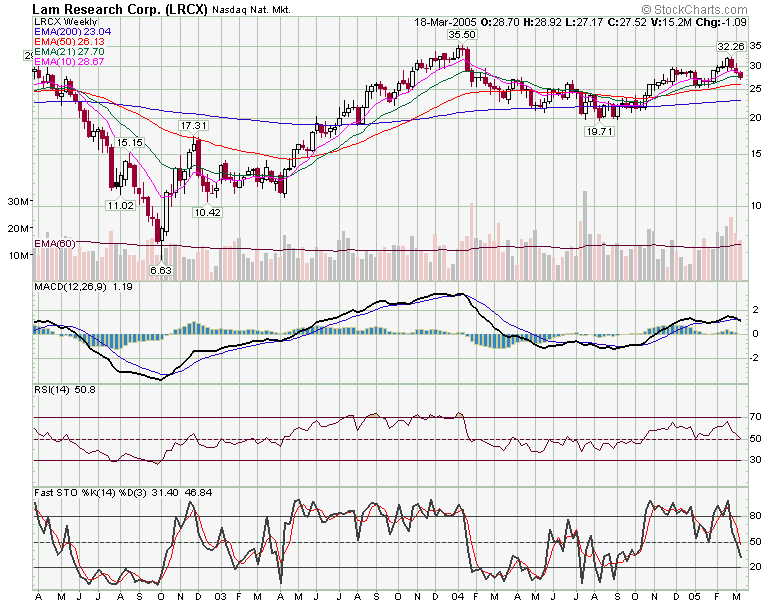Click the 'EMA(60)' volume overlay label

click(55, 244)
